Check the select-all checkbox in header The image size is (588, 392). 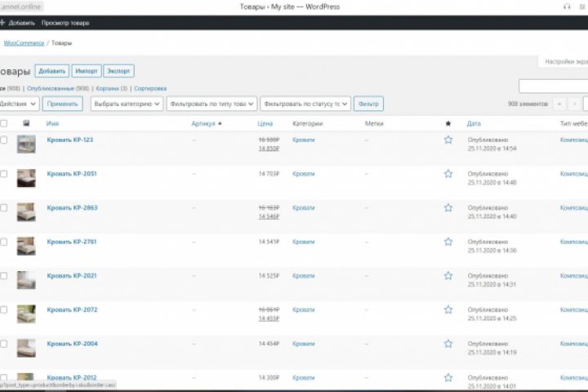(4, 123)
